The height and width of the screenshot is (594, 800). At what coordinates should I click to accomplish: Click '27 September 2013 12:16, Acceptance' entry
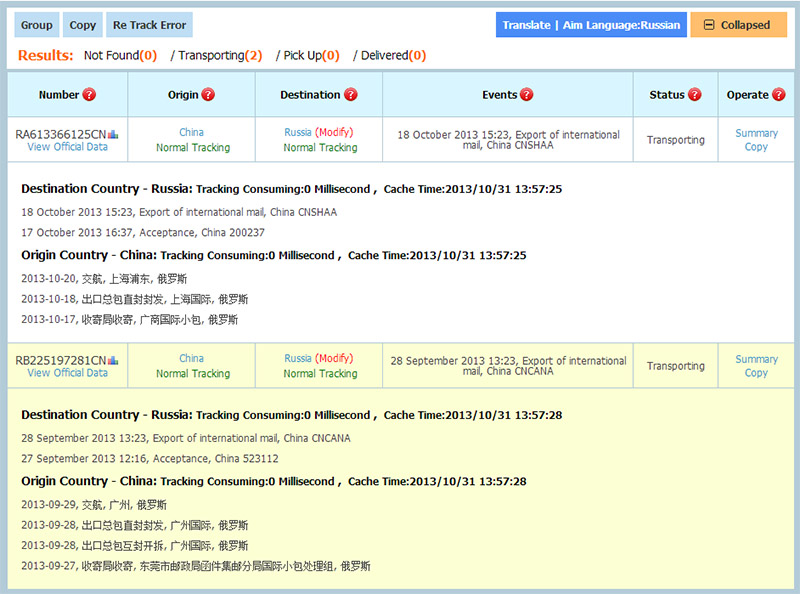click(x=149, y=459)
